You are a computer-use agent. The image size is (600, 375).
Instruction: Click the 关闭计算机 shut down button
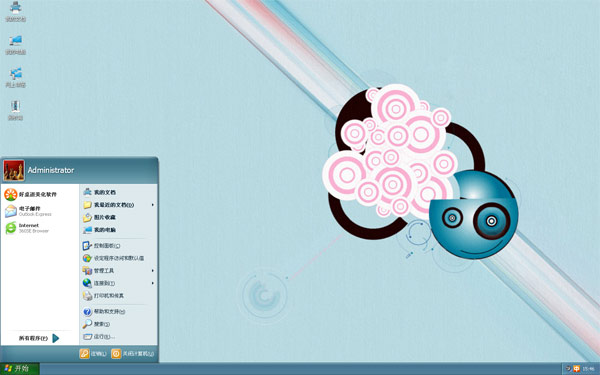(x=133, y=354)
